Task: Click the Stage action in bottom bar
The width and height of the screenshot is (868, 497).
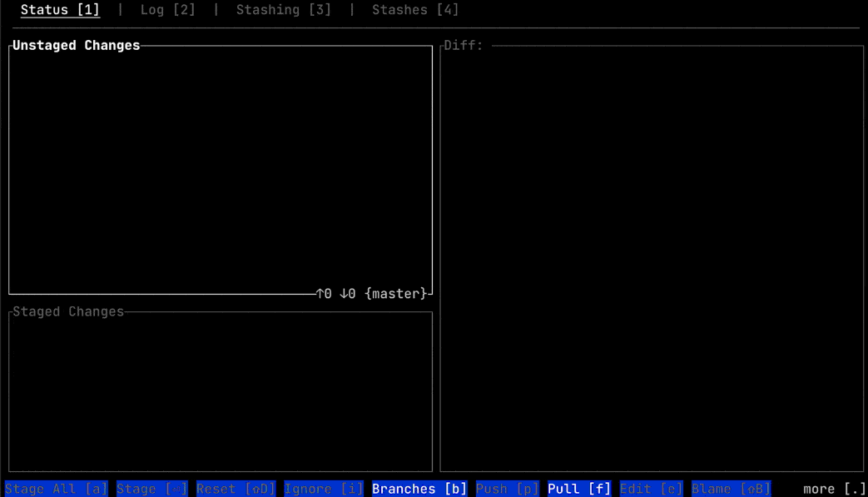Action: [152, 489]
